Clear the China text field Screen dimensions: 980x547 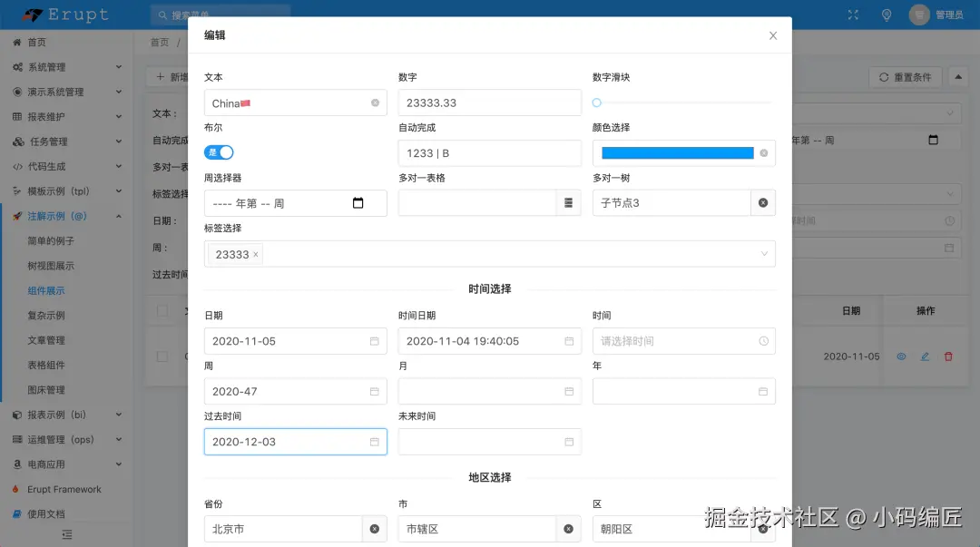coord(375,103)
